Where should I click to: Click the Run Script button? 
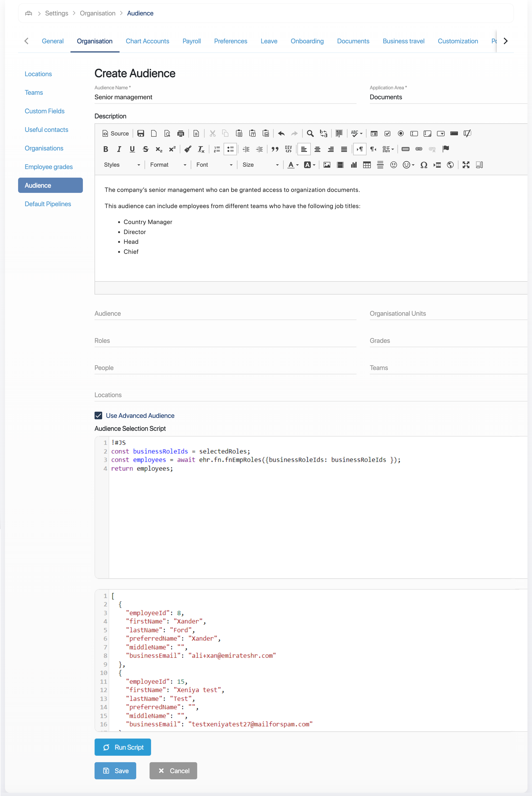[x=122, y=747]
